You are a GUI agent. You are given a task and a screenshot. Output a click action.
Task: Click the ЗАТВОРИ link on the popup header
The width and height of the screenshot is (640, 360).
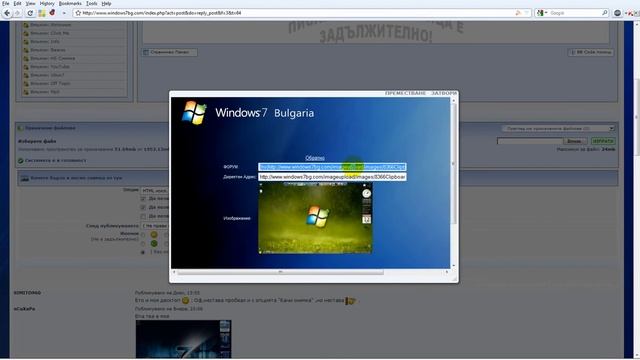tap(444, 93)
